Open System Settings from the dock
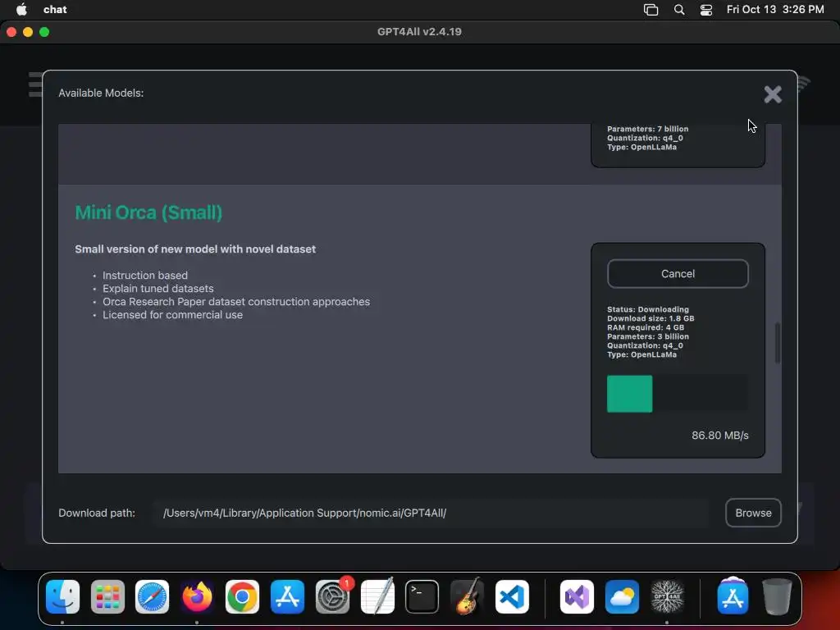 pyautogui.click(x=332, y=596)
